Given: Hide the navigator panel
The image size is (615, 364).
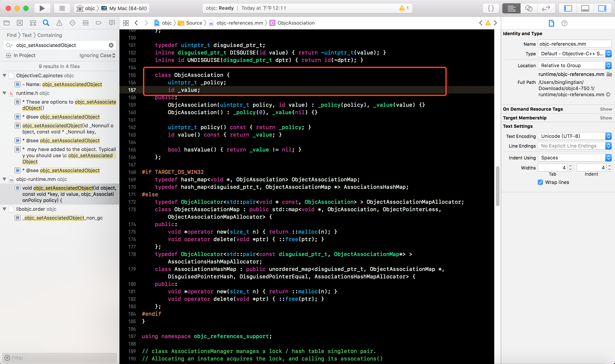Looking at the screenshot, I should [x=568, y=8].
